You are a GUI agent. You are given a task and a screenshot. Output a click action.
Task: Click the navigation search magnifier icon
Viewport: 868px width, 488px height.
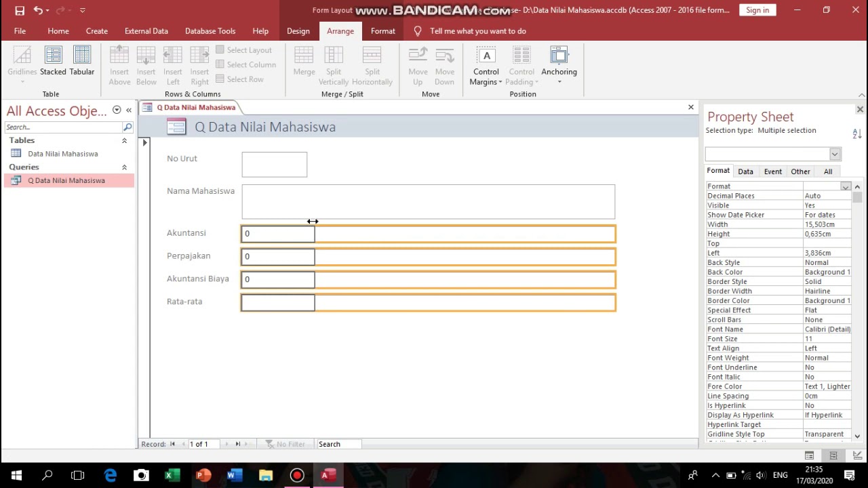click(x=127, y=127)
